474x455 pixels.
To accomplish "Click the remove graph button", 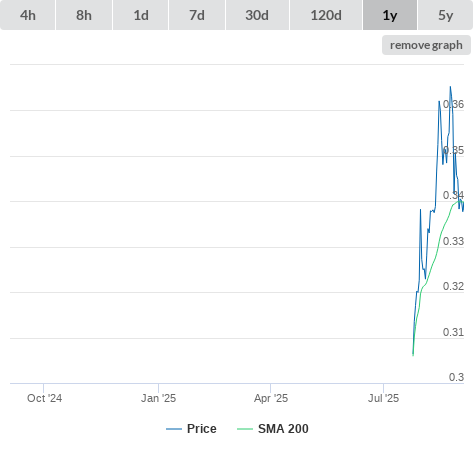I will 426,45.
